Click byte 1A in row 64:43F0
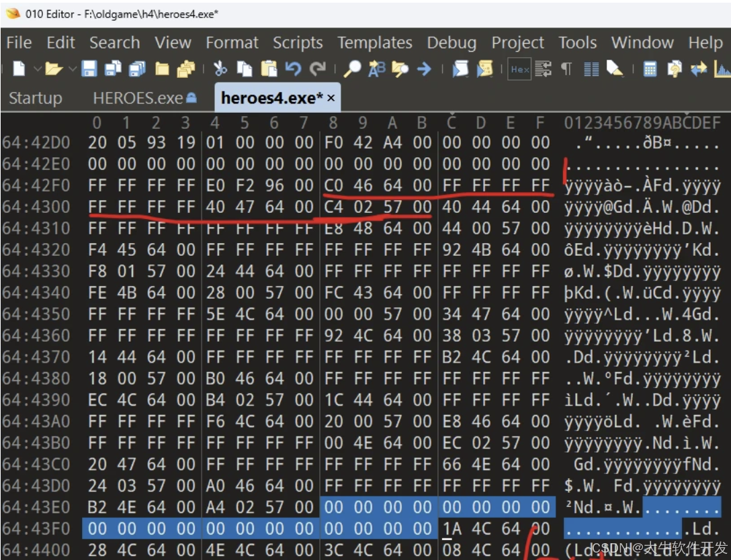 [451, 528]
